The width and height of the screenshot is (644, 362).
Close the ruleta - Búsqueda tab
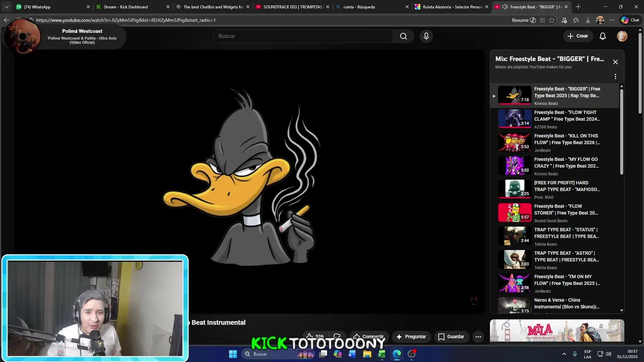click(x=407, y=7)
